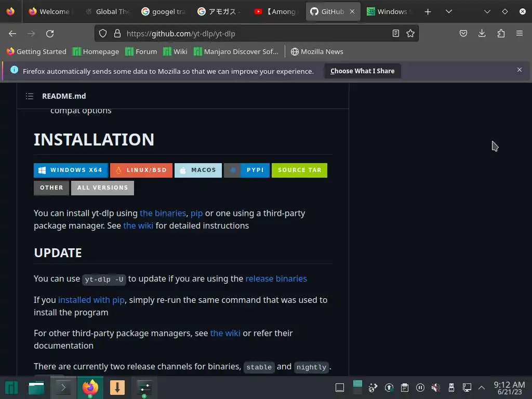Bookmark this page with the star icon
The image size is (532, 399).
pyautogui.click(x=410, y=33)
